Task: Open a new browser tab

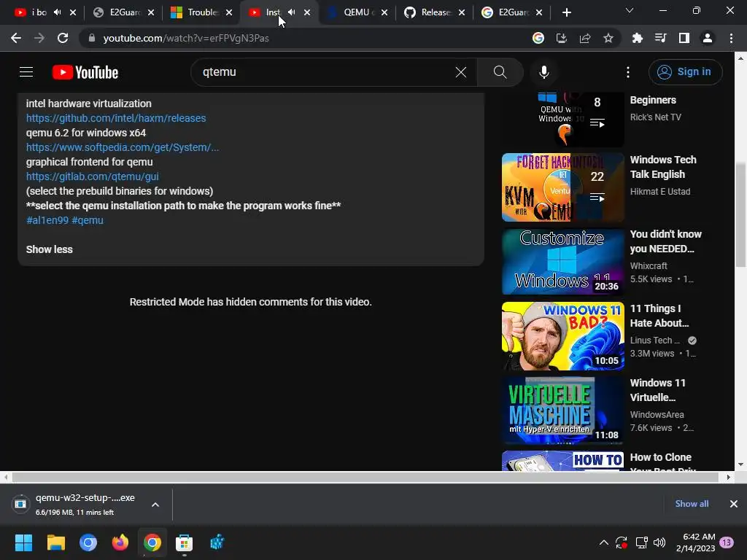Action: (566, 13)
